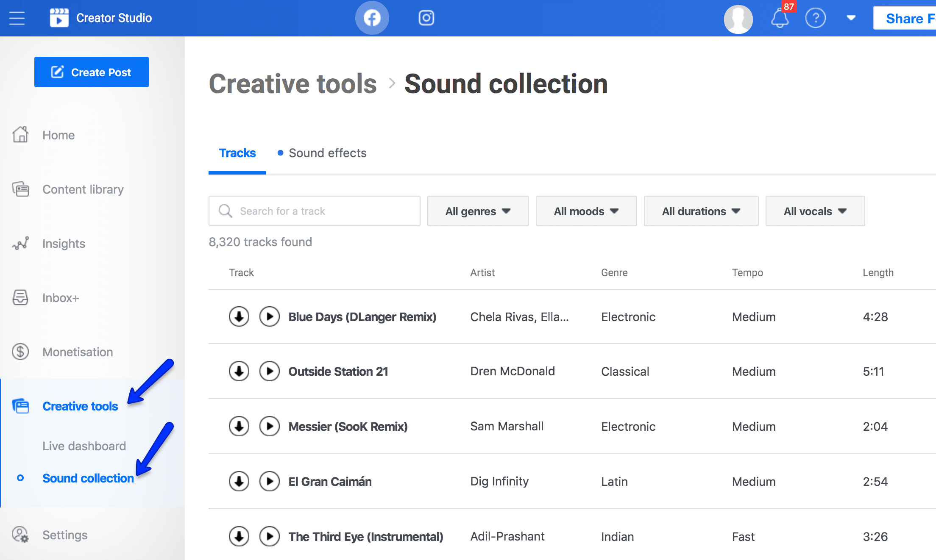Click the Settings gear person icon
Image resolution: width=936 pixels, height=560 pixels.
20,535
